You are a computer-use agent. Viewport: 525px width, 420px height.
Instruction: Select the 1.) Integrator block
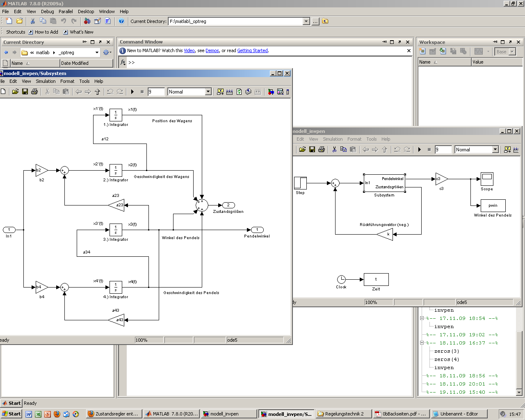click(x=116, y=115)
